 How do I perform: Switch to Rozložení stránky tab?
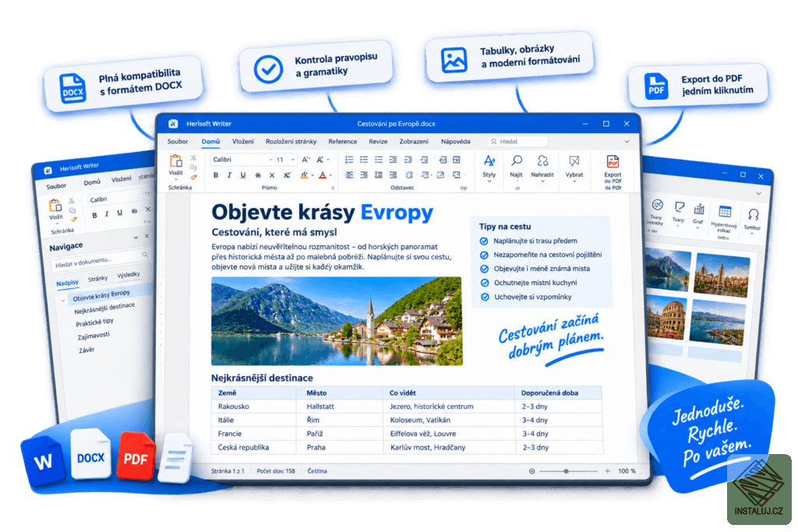[291, 142]
